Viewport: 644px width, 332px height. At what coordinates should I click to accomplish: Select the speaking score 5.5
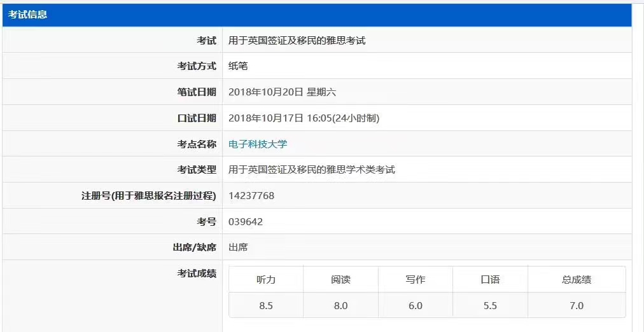(x=491, y=306)
